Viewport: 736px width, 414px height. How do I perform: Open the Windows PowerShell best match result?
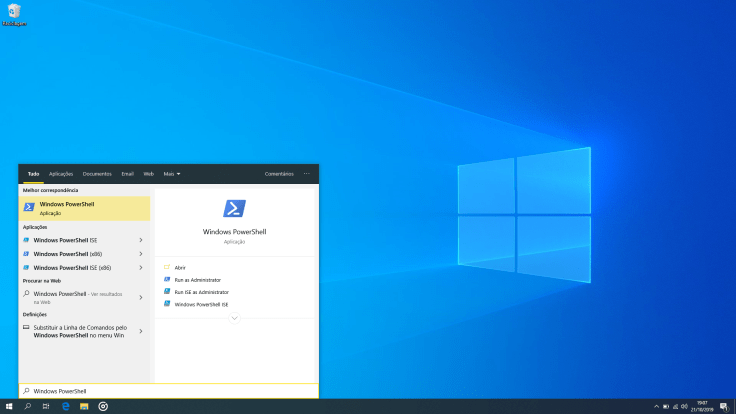pos(84,208)
